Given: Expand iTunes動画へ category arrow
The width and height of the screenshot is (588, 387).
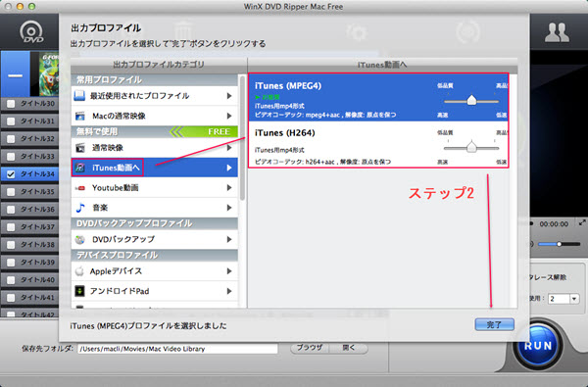Looking at the screenshot, I should click(x=229, y=168).
